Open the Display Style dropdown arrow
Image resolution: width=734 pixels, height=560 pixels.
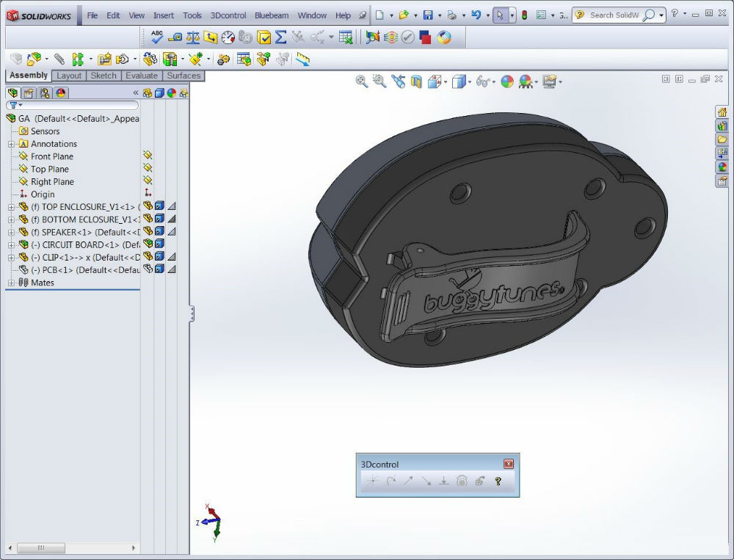pyautogui.click(x=470, y=81)
